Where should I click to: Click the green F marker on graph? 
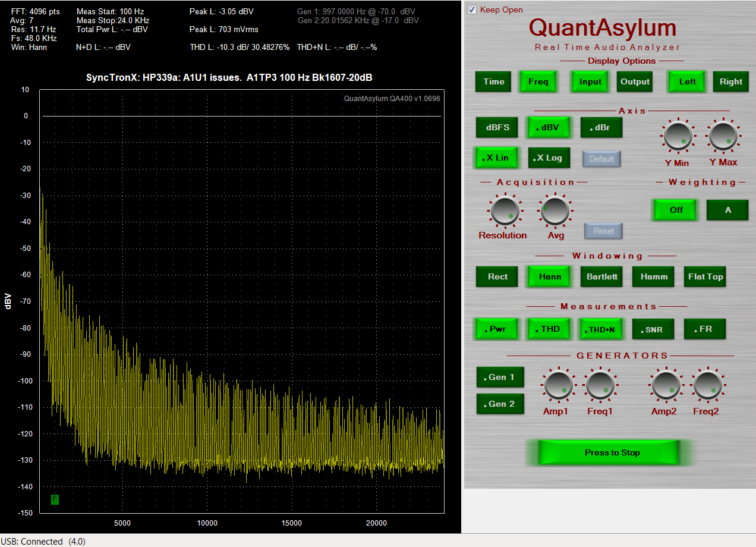55,499
